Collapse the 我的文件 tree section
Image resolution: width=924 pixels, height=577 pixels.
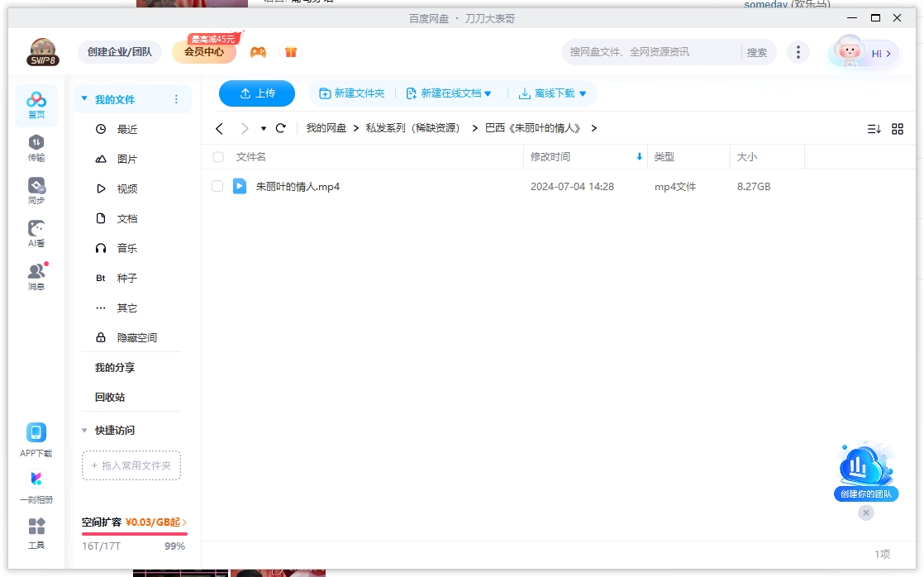click(84, 98)
